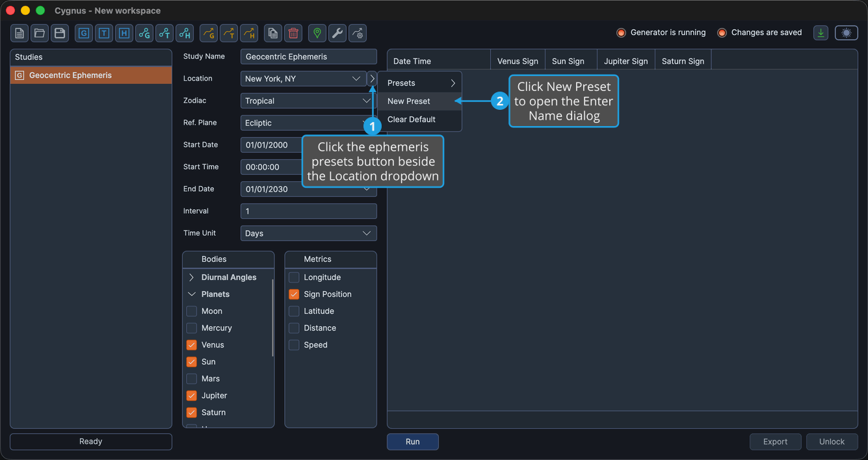The image size is (868, 460).
Task: Click the green download arrow icon
Action: pyautogui.click(x=821, y=32)
